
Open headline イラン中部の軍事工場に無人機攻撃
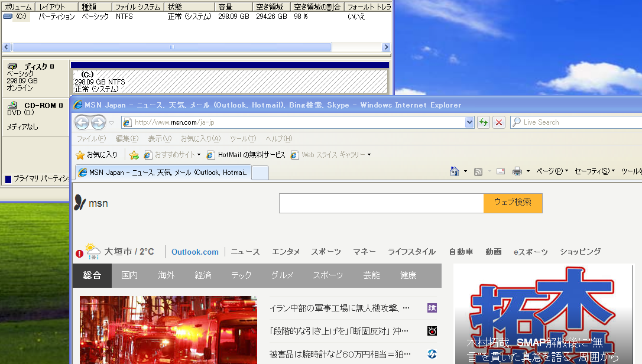339,308
